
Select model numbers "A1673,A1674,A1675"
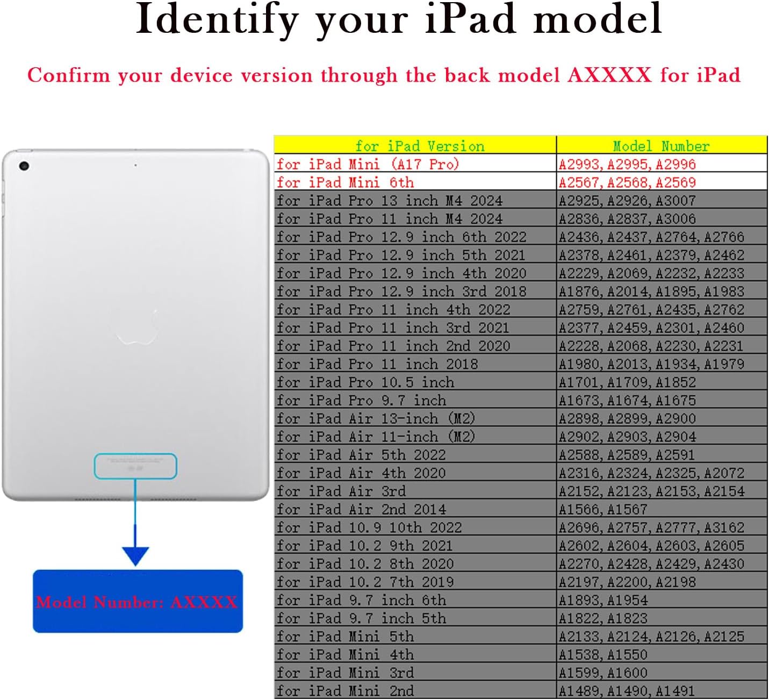pyautogui.click(x=627, y=401)
